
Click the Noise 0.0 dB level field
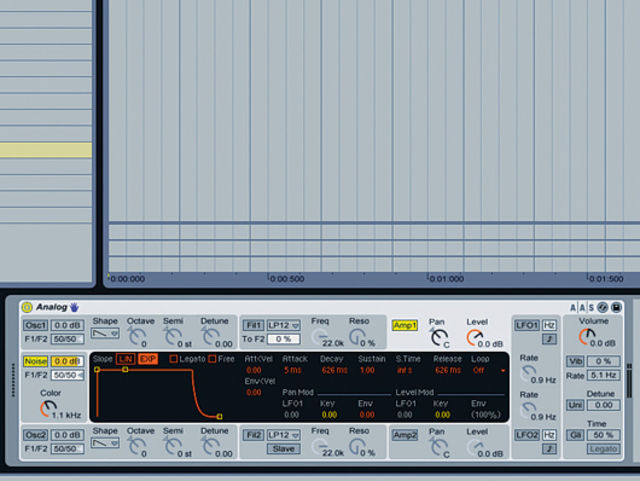67,361
